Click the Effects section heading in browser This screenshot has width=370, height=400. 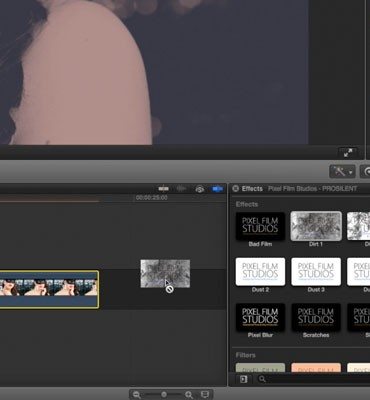click(247, 204)
